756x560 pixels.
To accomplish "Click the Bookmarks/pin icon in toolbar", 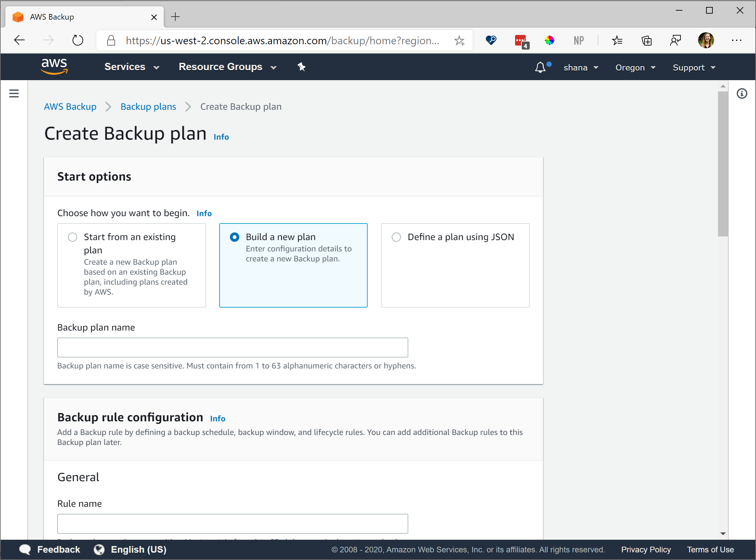I will coord(302,67).
